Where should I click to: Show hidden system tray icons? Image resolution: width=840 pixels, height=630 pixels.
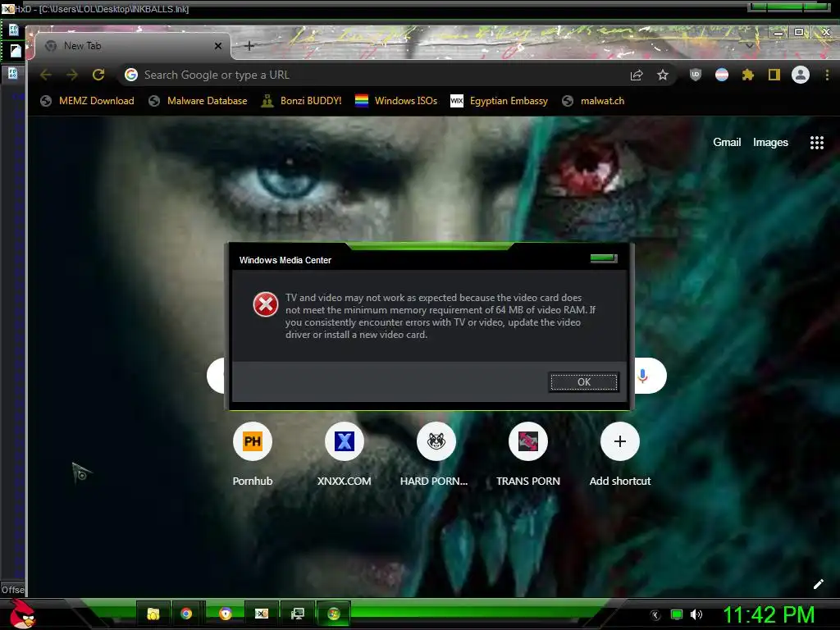coord(655,615)
